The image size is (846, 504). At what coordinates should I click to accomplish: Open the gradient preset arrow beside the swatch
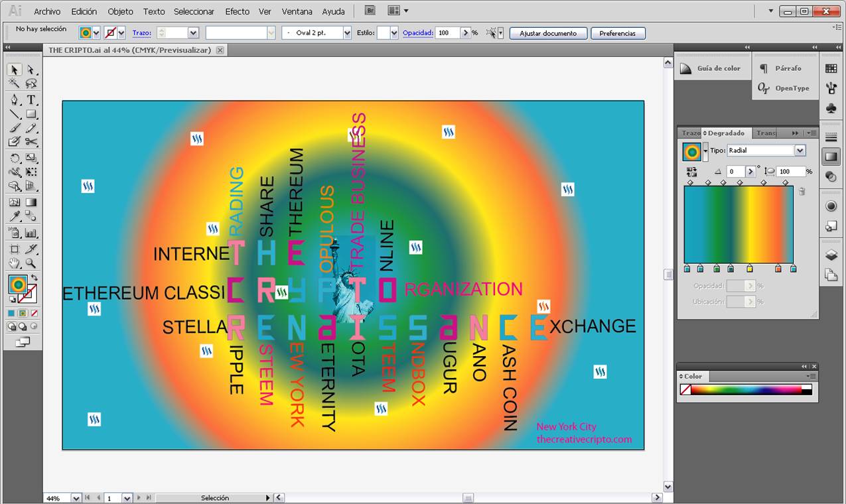(705, 151)
